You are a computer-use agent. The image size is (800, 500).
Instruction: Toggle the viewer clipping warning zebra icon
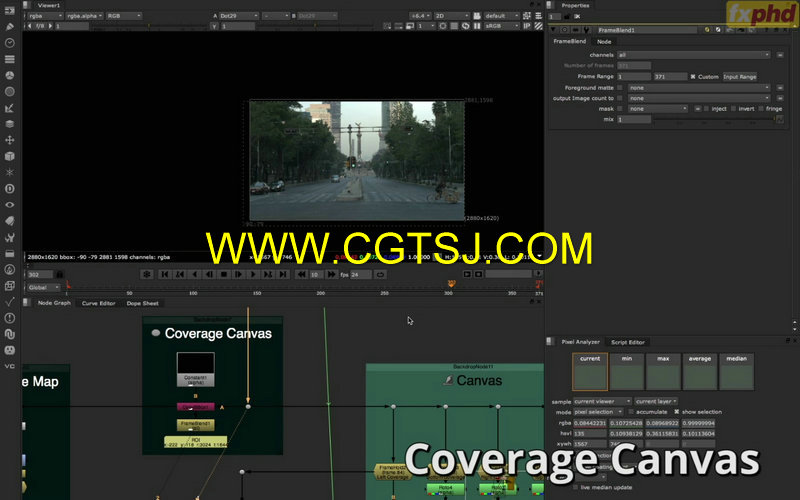(538, 26)
